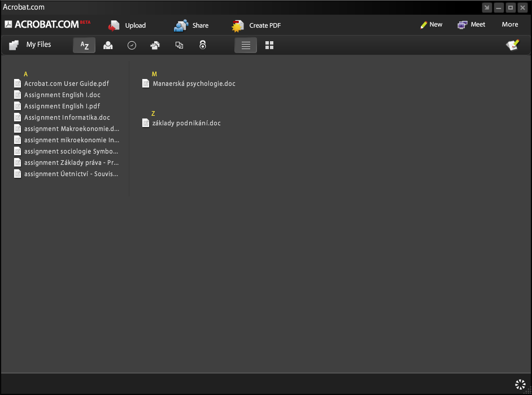Open Acrobat.com User Guide.pdf
The height and width of the screenshot is (395, 532).
pyautogui.click(x=67, y=84)
